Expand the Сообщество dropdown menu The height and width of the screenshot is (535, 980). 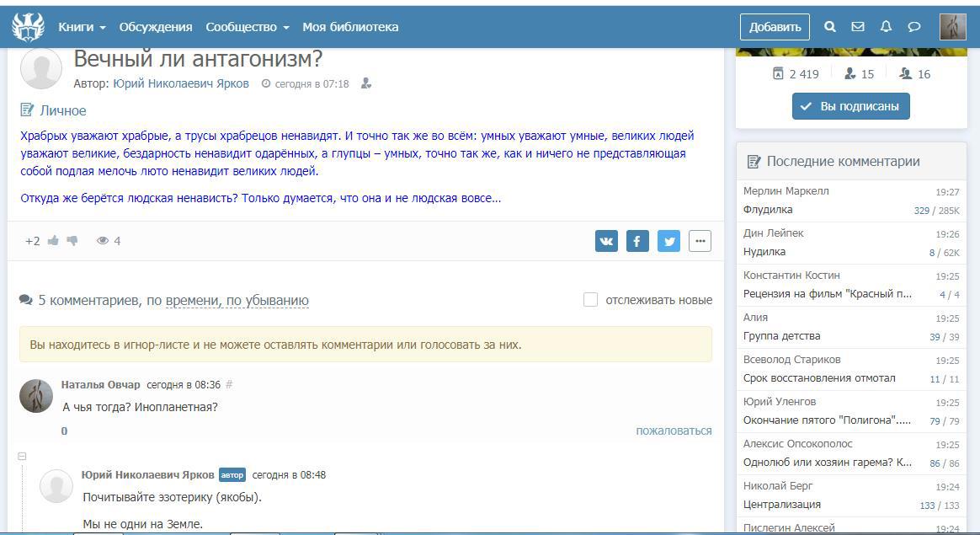coord(248,27)
